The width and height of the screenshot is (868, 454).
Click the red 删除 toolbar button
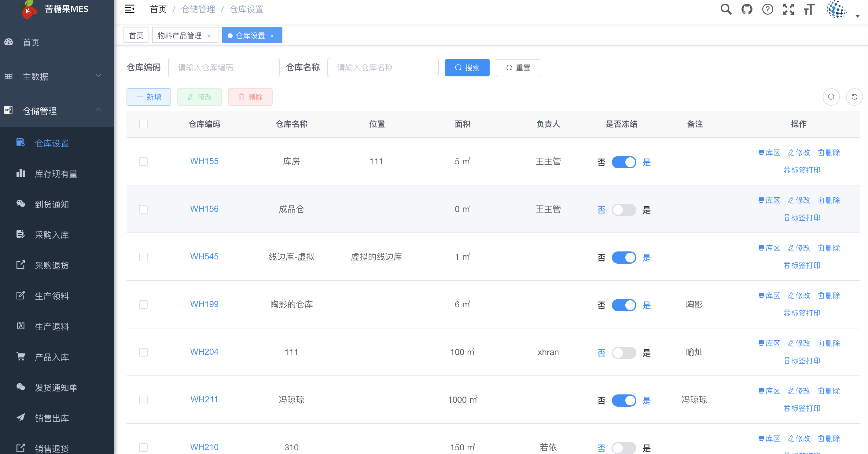(x=250, y=97)
